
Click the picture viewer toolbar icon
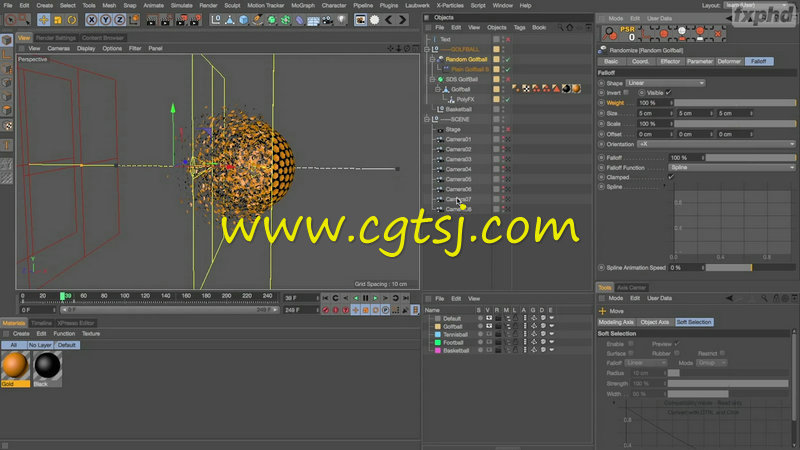click(x=361, y=20)
